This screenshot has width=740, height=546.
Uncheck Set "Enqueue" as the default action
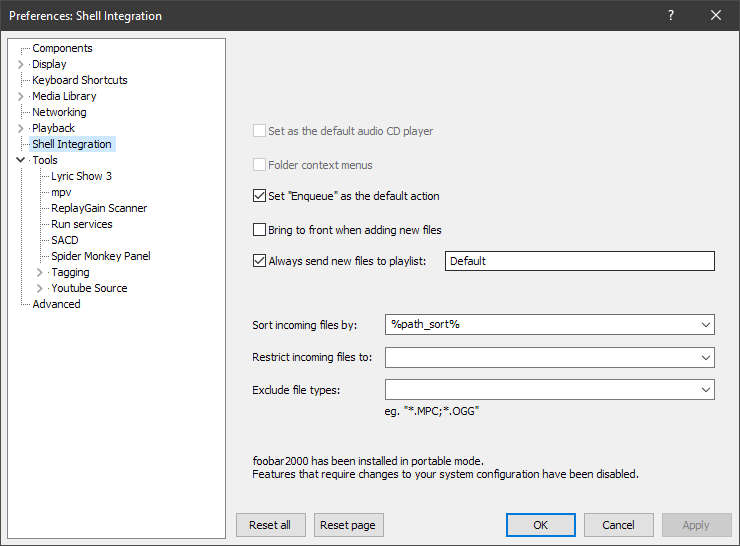(x=260, y=196)
